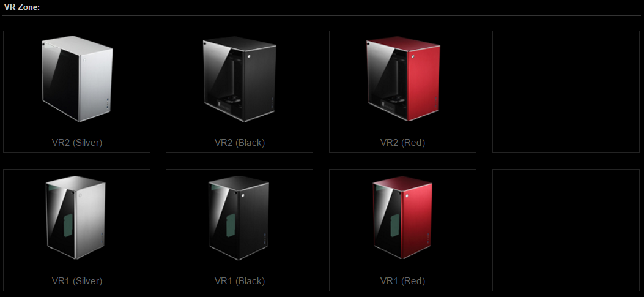Click the empty product box in top row
This screenshot has height=297, width=644.
566,92
